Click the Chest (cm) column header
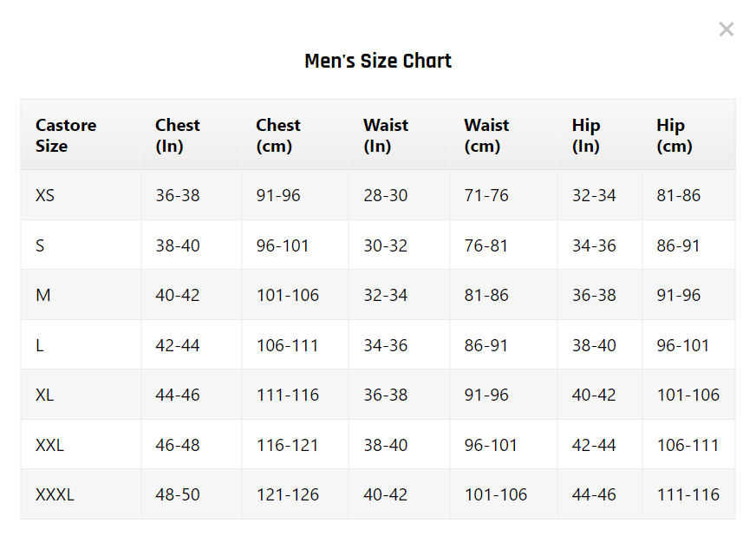The image size is (756, 536). click(x=278, y=135)
